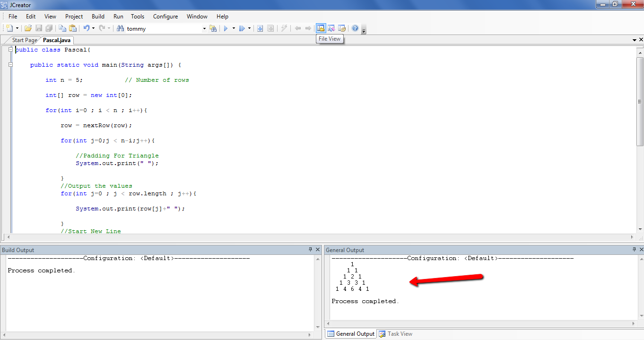Open the View menu
This screenshot has height=340, width=644.
click(x=50, y=17)
